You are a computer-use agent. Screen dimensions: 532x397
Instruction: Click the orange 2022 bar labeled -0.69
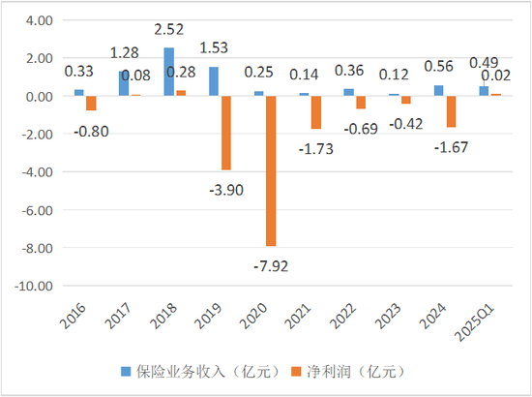[x=361, y=103]
